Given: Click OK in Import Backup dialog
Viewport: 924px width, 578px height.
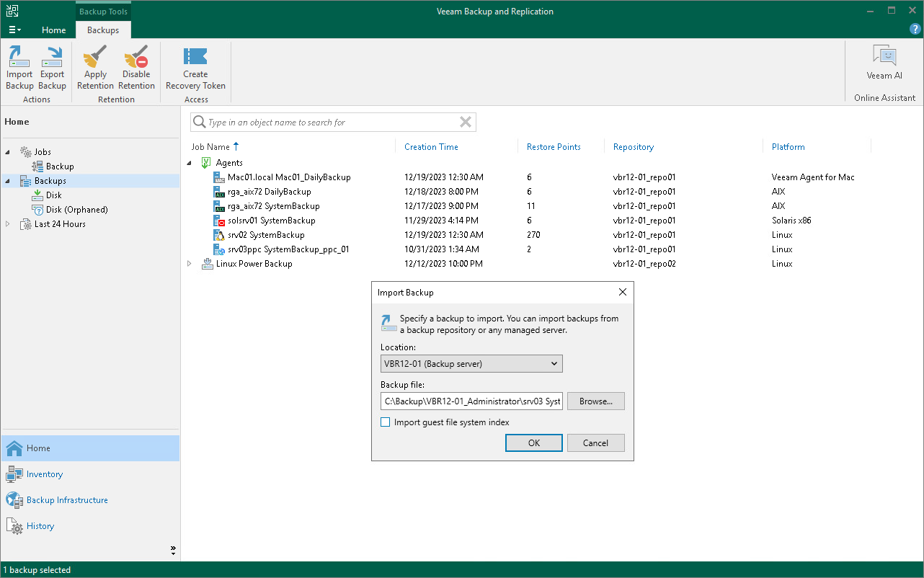Looking at the screenshot, I should click(534, 443).
